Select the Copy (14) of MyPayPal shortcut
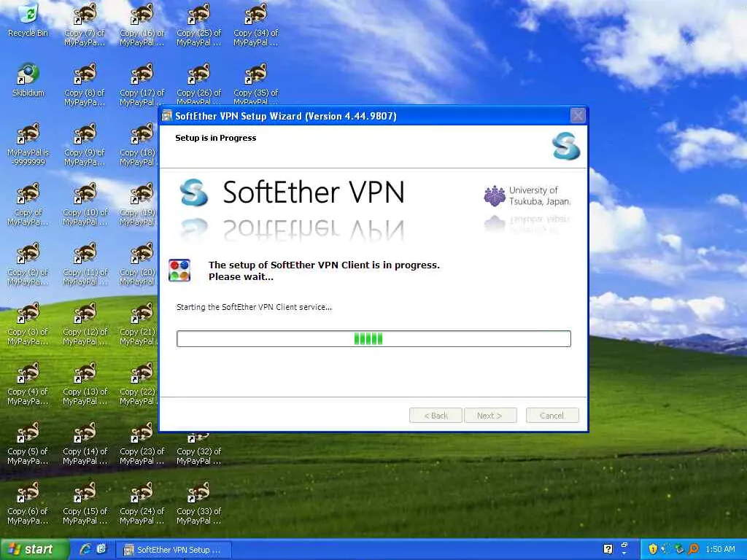This screenshot has width=747, height=560. [85, 443]
